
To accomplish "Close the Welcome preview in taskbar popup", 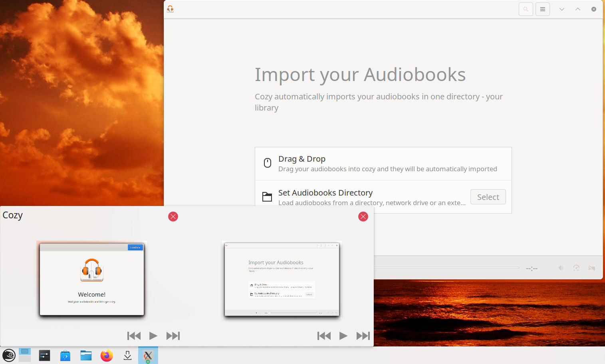I will [173, 216].
